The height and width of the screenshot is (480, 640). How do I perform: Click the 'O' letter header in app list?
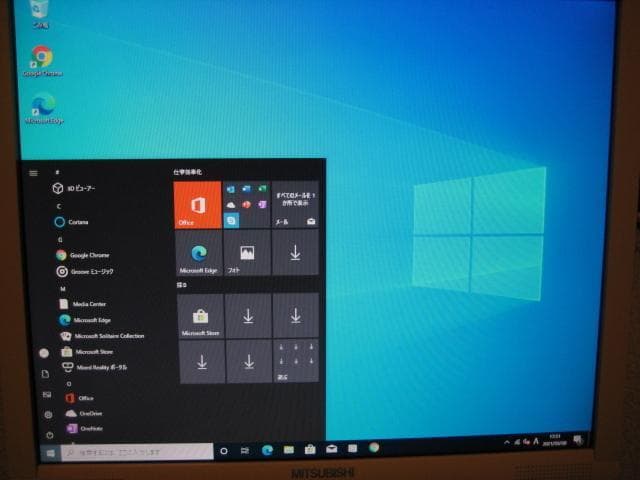tap(69, 384)
